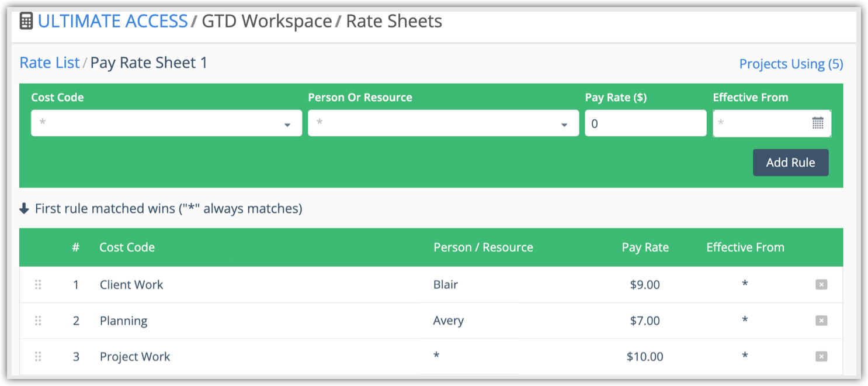Click the $10.00 pay rate for Project Work

(x=645, y=357)
